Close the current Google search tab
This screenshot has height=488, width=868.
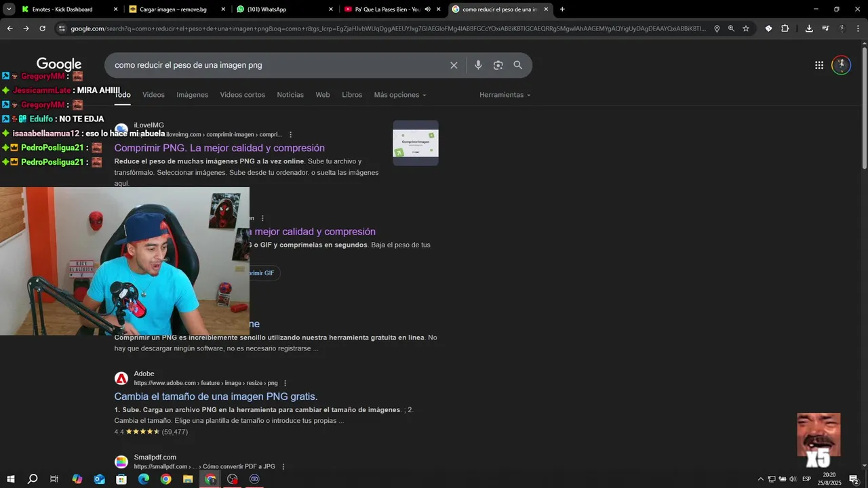tap(547, 9)
